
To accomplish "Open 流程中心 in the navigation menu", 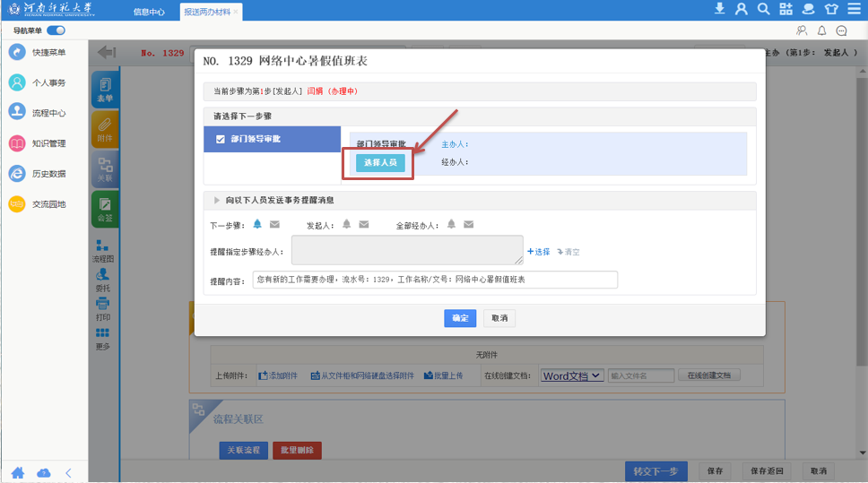I will [x=48, y=113].
